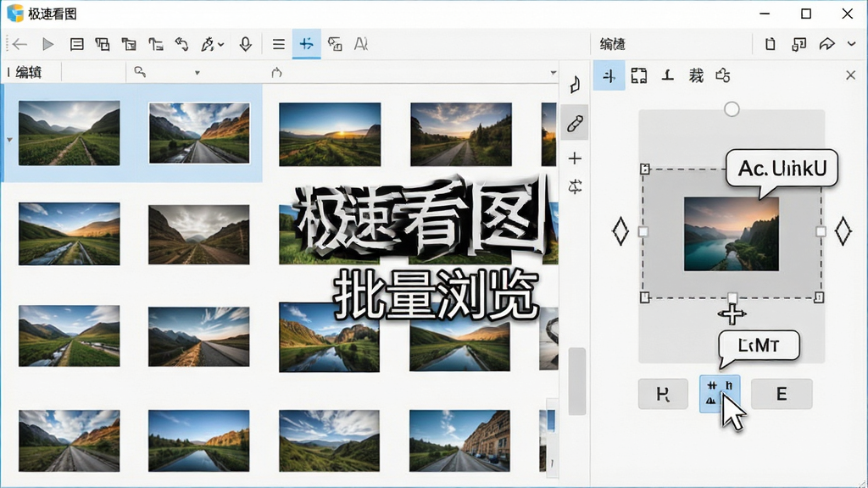Click the grey button left of the blue one

click(x=663, y=394)
